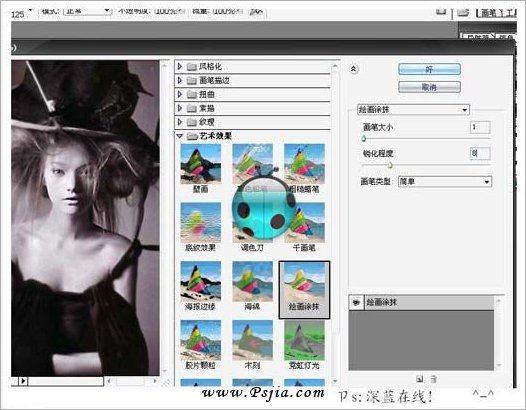
Task: Collapse the 艺术效果 filter folder
Action: (x=180, y=136)
